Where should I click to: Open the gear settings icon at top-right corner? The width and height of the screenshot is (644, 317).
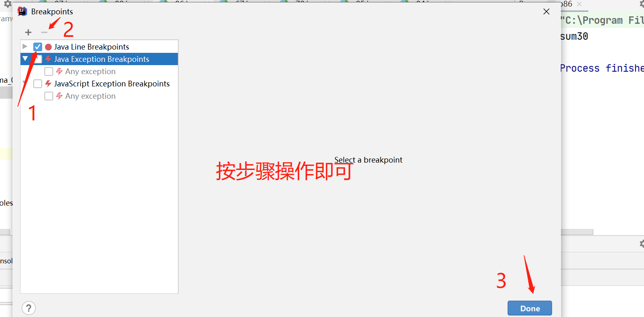point(641,4)
